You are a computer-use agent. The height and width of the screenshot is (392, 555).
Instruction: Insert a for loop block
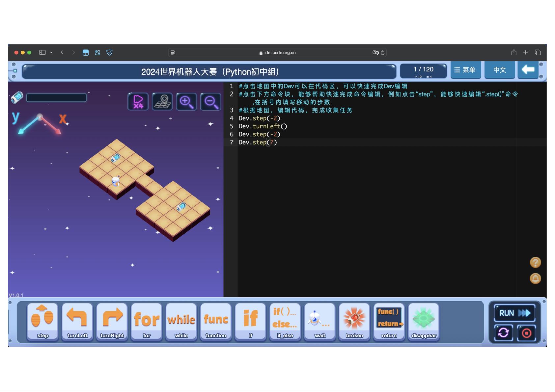point(147,322)
